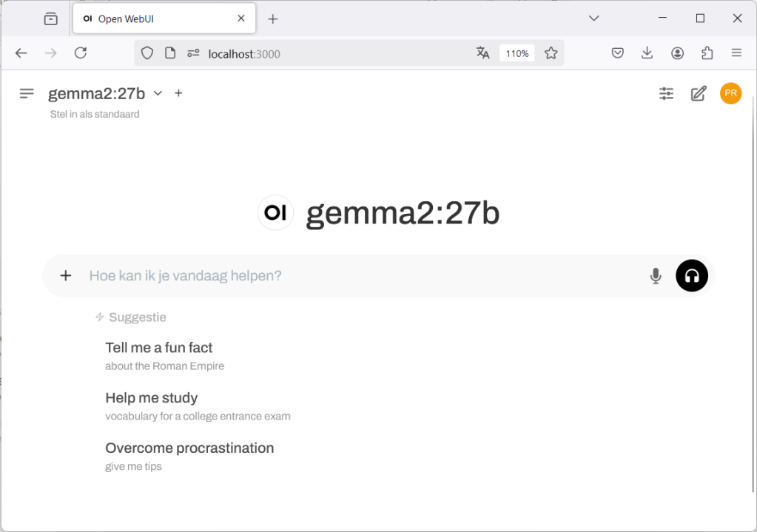Bookmark this page with star icon
This screenshot has height=532, width=757.
[551, 53]
